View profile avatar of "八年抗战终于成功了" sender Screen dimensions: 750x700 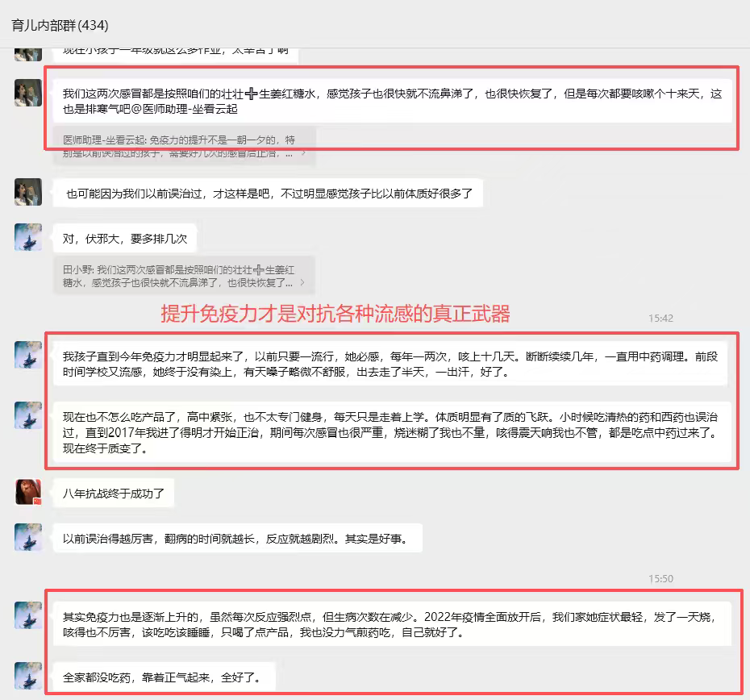(28, 492)
